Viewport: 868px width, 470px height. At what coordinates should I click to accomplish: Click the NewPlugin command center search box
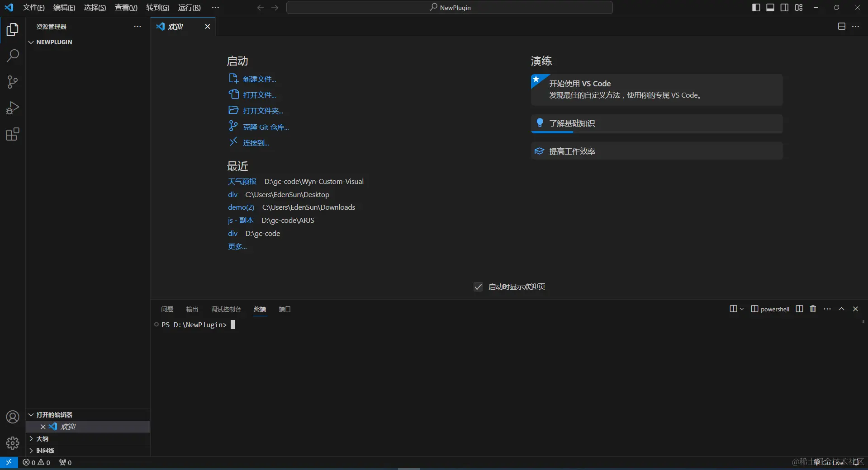(x=450, y=8)
